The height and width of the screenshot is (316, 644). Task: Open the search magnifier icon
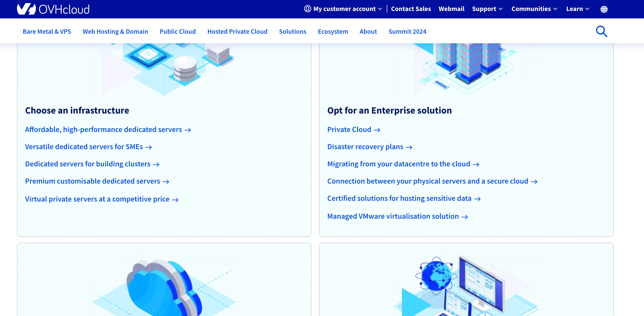pos(601,32)
